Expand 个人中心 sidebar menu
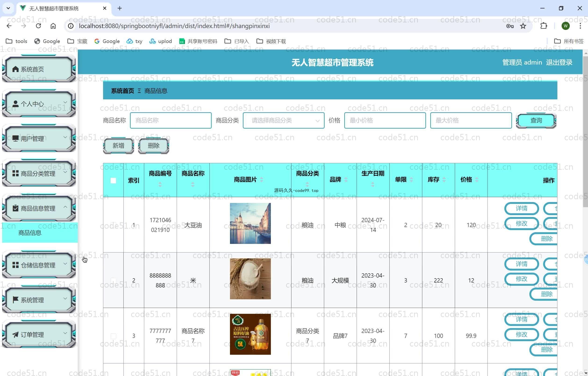This screenshot has height=376, width=588. tap(39, 104)
